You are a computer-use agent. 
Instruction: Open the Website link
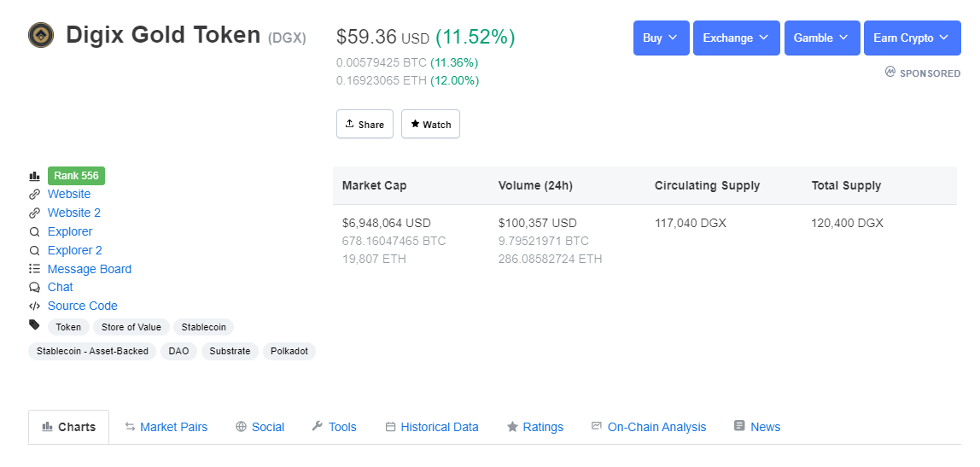(x=69, y=195)
